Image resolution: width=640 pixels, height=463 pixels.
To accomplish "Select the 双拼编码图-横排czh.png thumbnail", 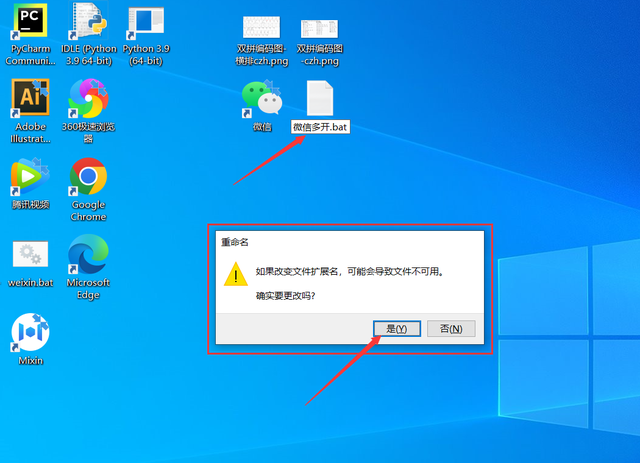I will pyautogui.click(x=262, y=27).
